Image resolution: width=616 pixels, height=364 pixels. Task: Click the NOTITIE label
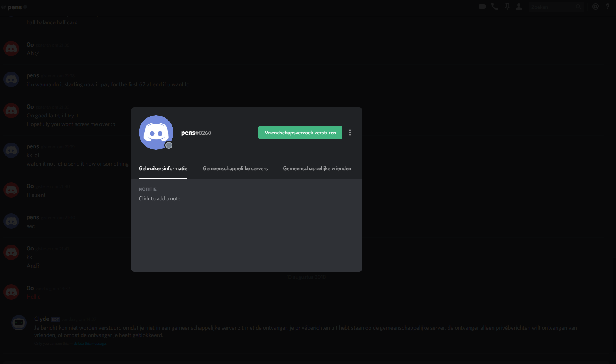tap(148, 189)
